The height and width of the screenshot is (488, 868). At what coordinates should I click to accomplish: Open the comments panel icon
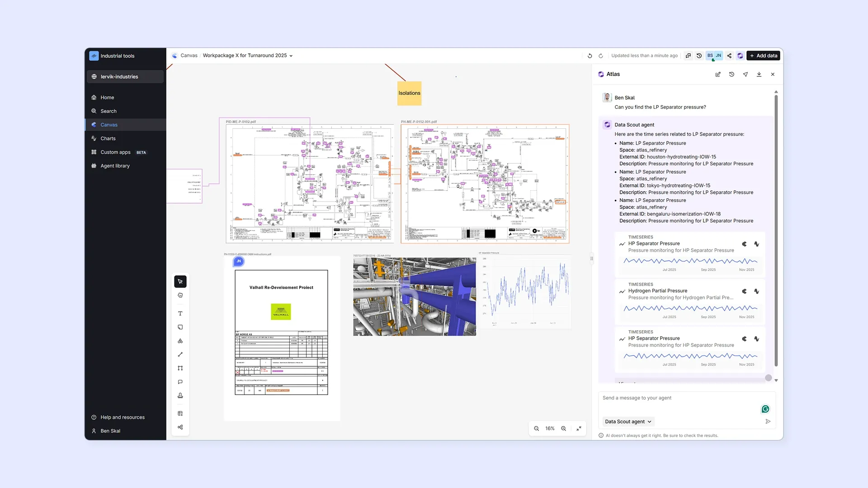(688, 56)
